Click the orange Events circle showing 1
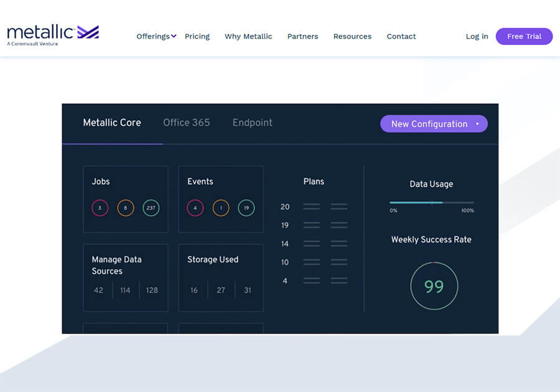Viewport: 560px width, 392px height. 221,207
